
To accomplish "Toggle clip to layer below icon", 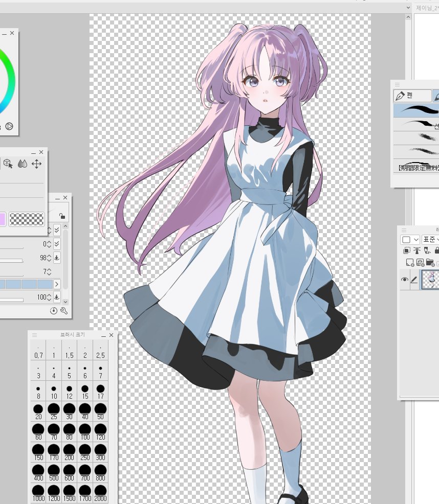I will (x=407, y=250).
